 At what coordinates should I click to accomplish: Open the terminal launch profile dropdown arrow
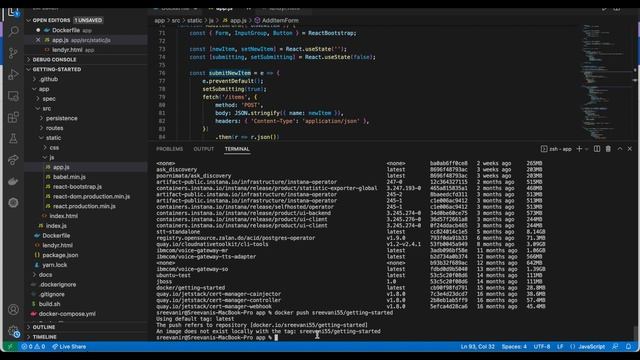pyautogui.click(x=587, y=149)
